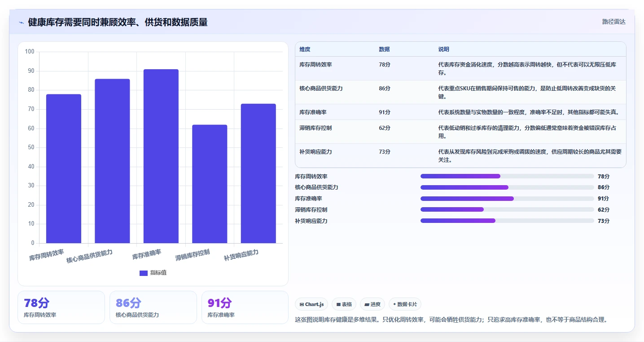Click the 库存周转效率 bar in chart

point(64,169)
